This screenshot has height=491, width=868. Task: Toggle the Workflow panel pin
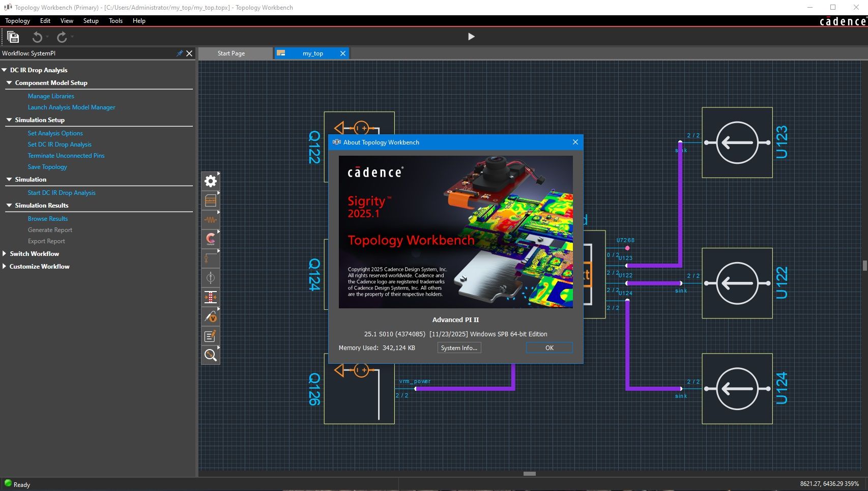click(x=179, y=53)
